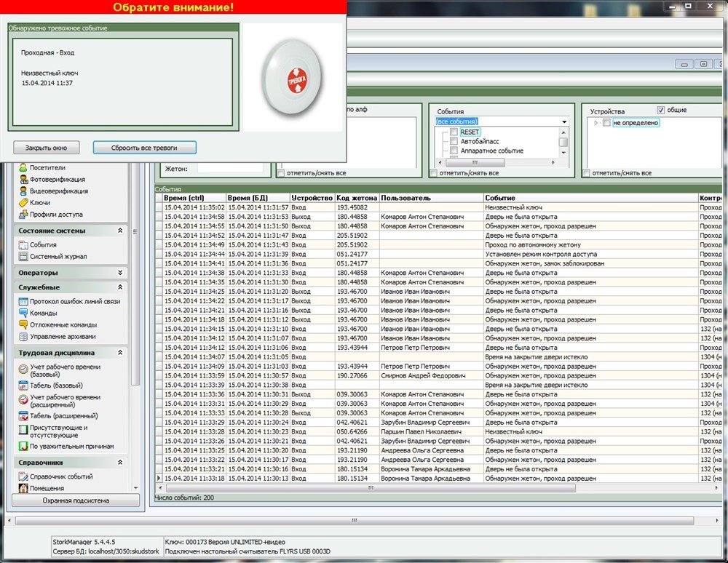Expand the не определено device tree node
The image size is (728, 563).
tap(596, 123)
